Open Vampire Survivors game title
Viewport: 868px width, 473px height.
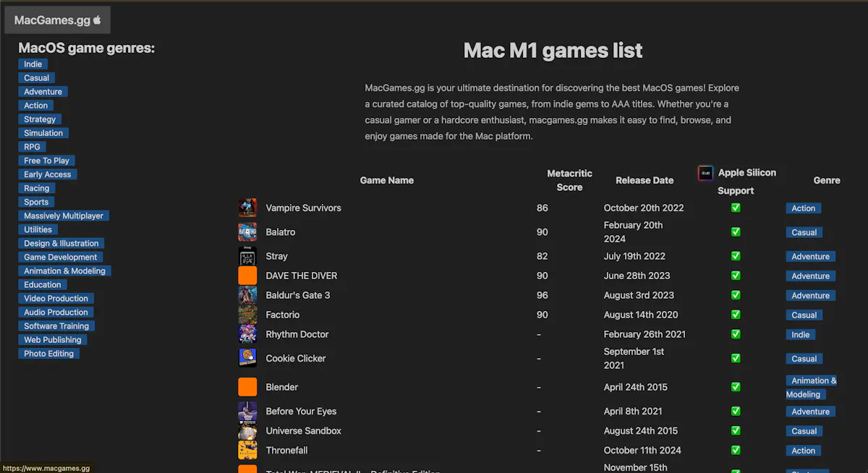click(x=304, y=208)
